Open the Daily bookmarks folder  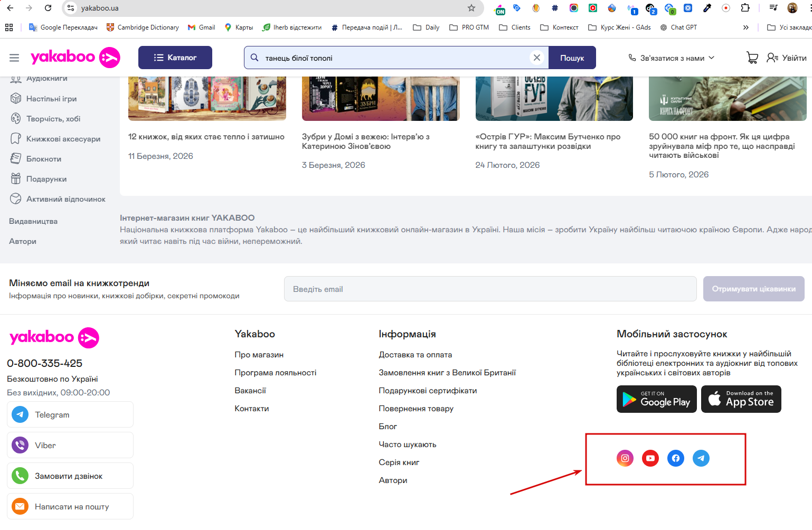pos(426,27)
